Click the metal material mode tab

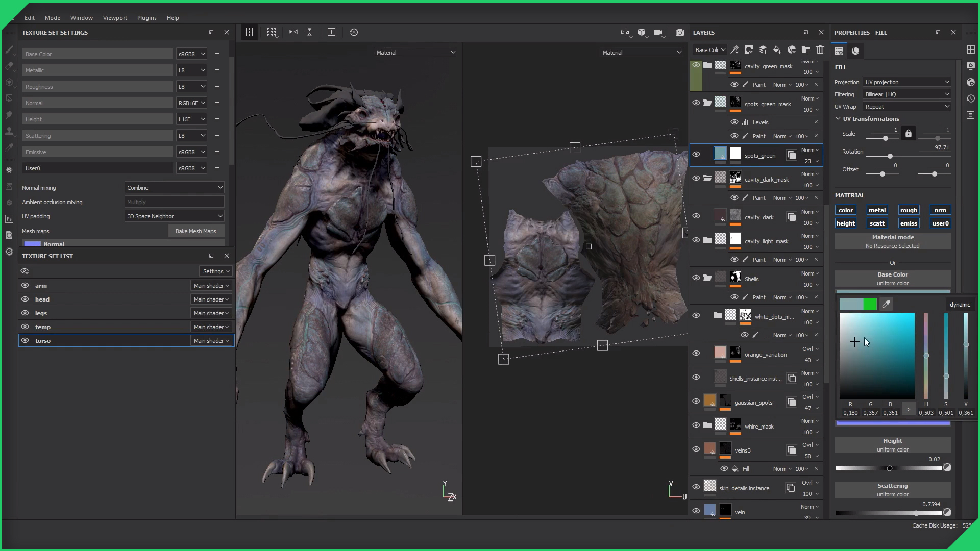click(877, 210)
